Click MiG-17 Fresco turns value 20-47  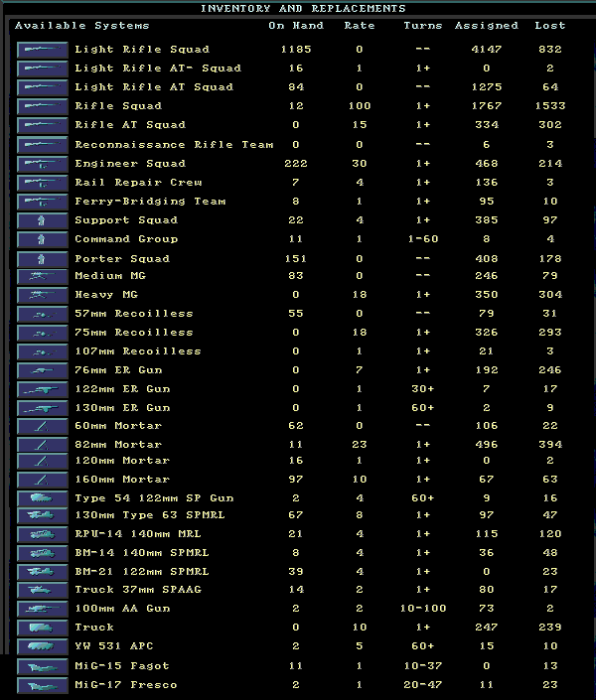tap(422, 685)
